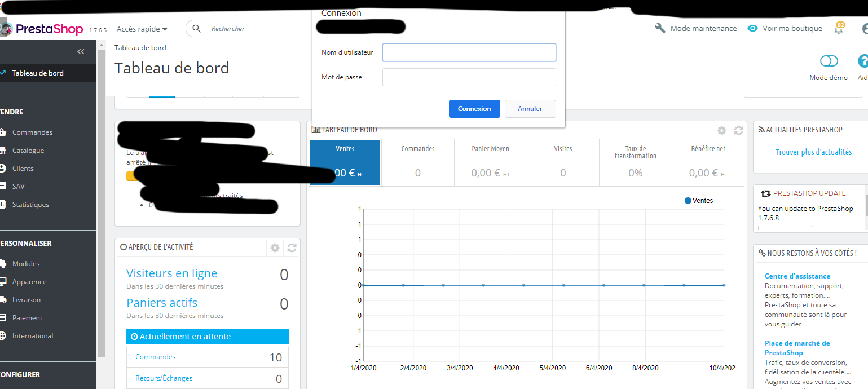
Task: Refresh the Tableau de bord panel
Action: pos(738,131)
